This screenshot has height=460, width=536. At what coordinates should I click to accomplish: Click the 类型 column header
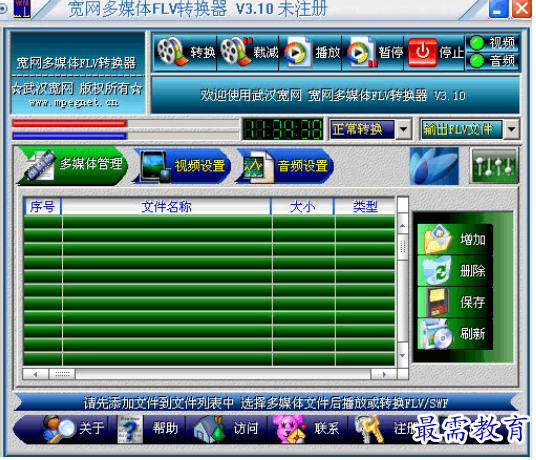point(365,206)
